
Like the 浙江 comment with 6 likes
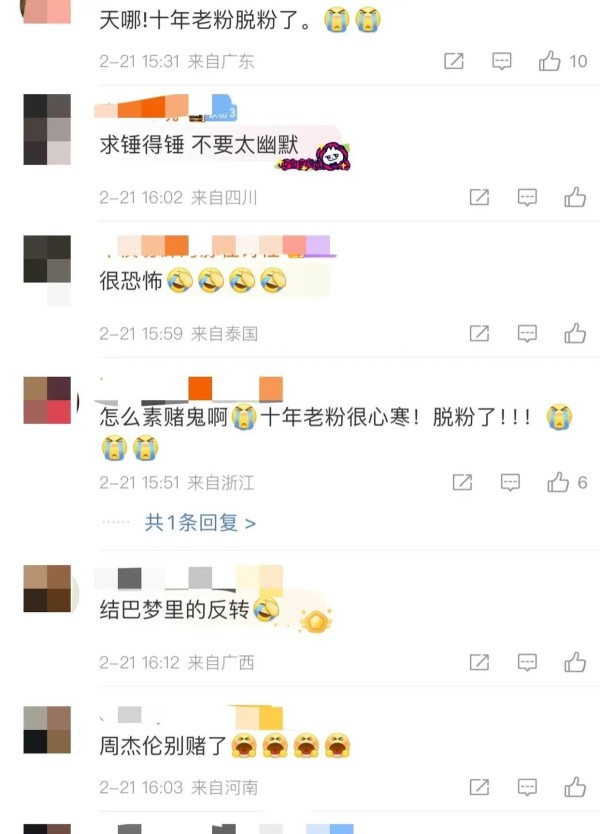(558, 482)
